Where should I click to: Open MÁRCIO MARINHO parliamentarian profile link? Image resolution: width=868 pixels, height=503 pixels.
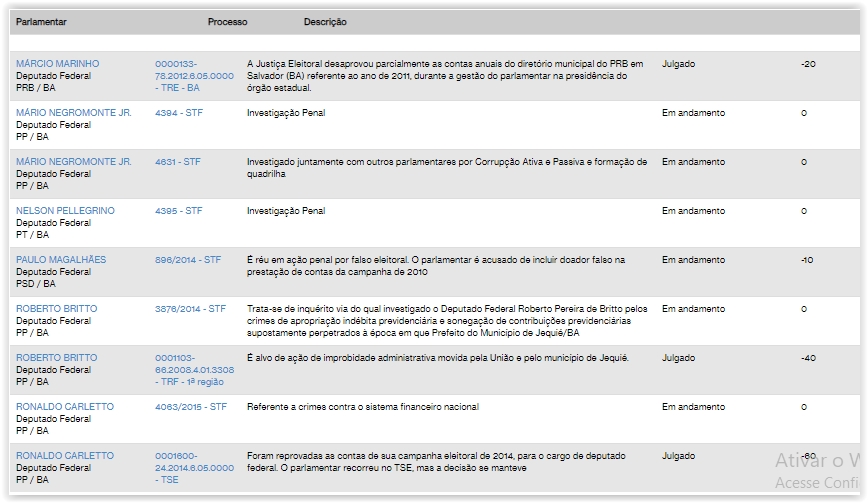(x=57, y=64)
